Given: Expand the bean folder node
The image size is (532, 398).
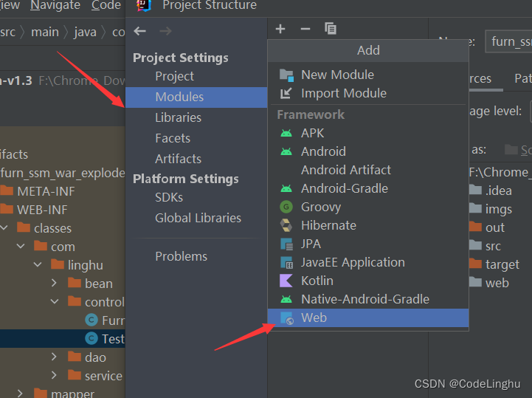Looking at the screenshot, I should 54,284.
